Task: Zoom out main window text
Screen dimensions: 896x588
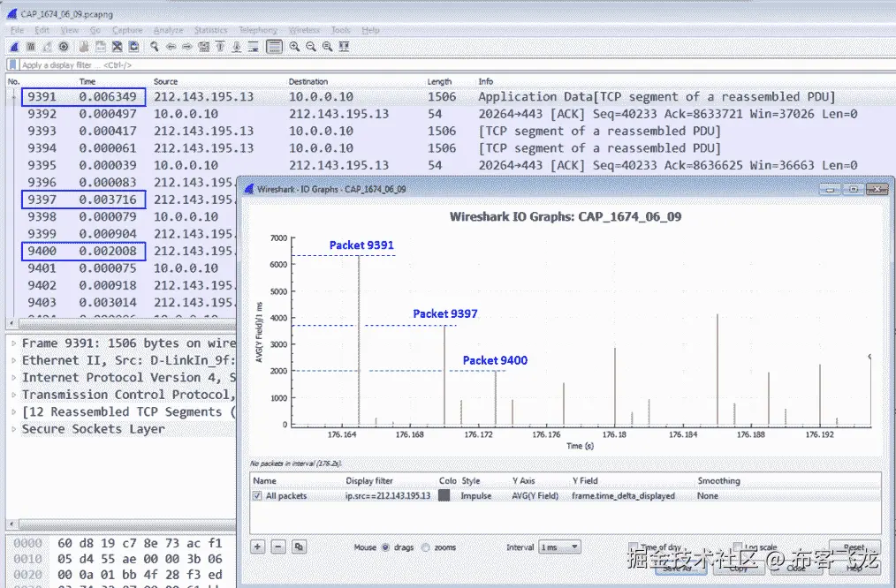Action: pos(311,47)
